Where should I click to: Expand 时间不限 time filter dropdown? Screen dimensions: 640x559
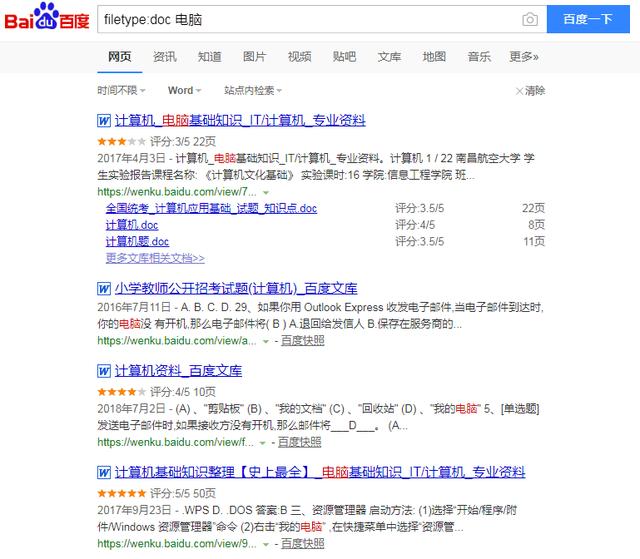coord(121,90)
